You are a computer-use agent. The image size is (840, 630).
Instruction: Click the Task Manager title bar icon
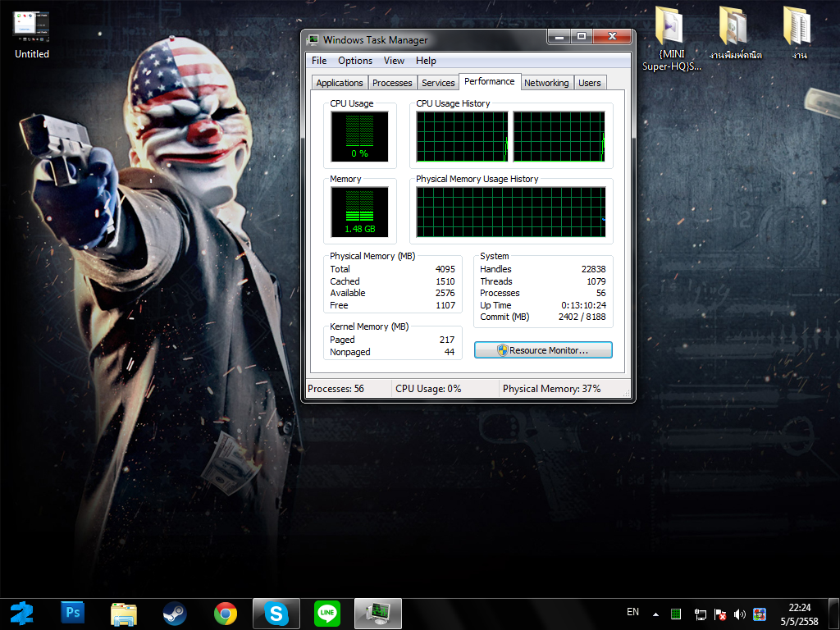click(313, 39)
